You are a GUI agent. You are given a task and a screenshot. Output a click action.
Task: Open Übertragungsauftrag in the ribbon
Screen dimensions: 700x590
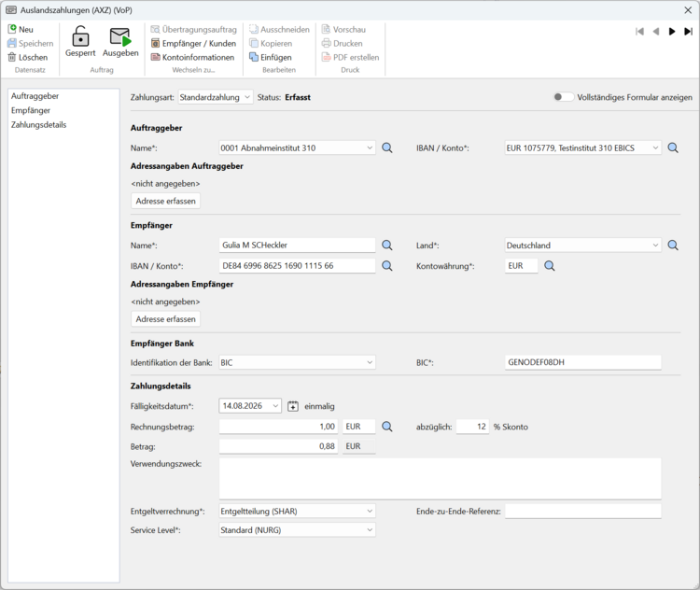point(194,30)
